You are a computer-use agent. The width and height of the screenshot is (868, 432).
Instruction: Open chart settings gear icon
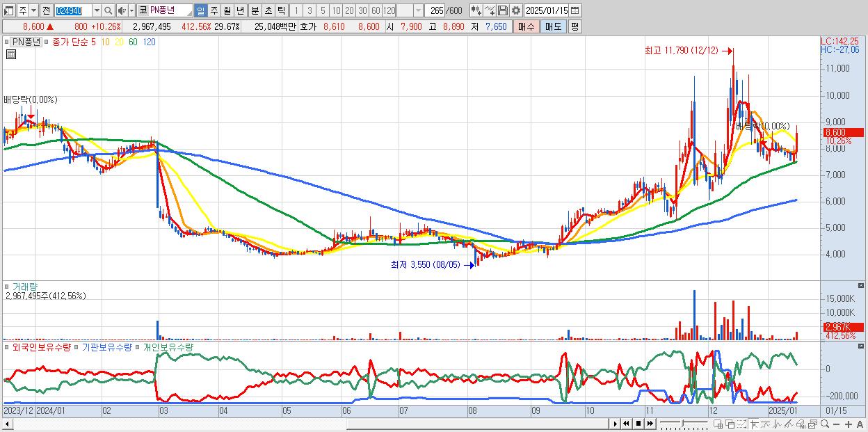[516, 10]
